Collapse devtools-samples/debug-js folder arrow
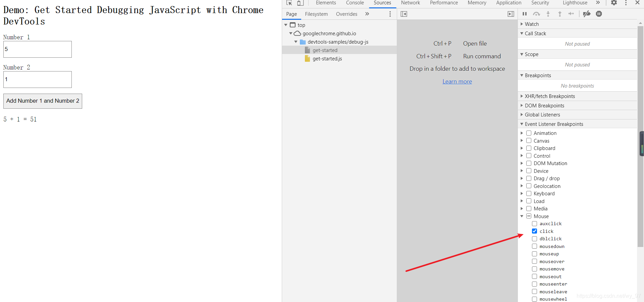The image size is (644, 302). pos(296,42)
